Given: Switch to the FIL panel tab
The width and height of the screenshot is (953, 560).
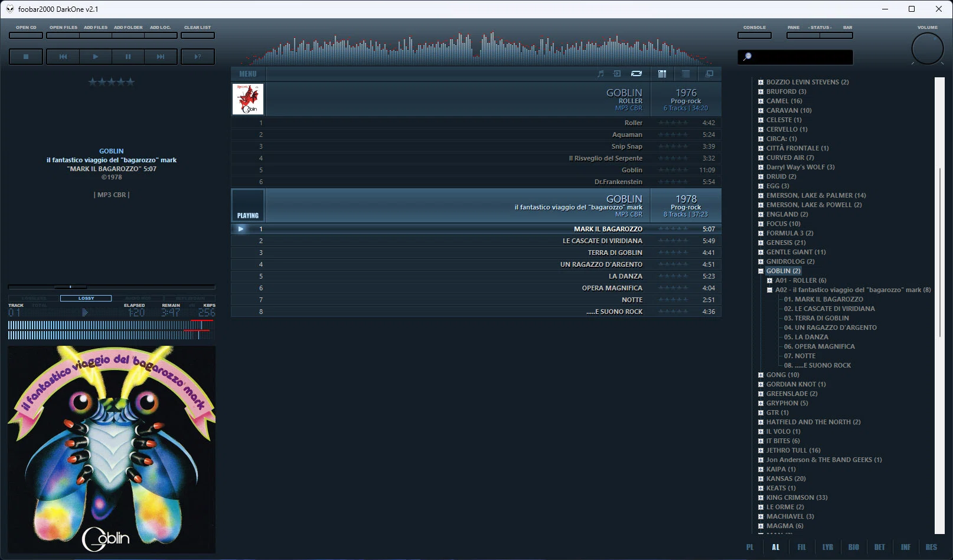Looking at the screenshot, I should pos(802,547).
